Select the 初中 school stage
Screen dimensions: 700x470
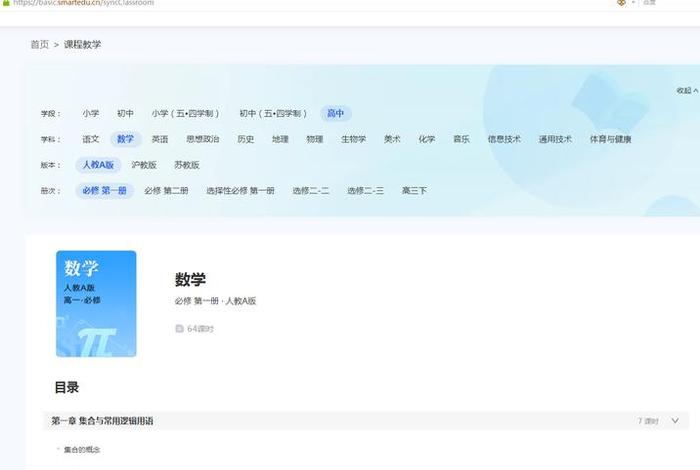tap(125, 113)
